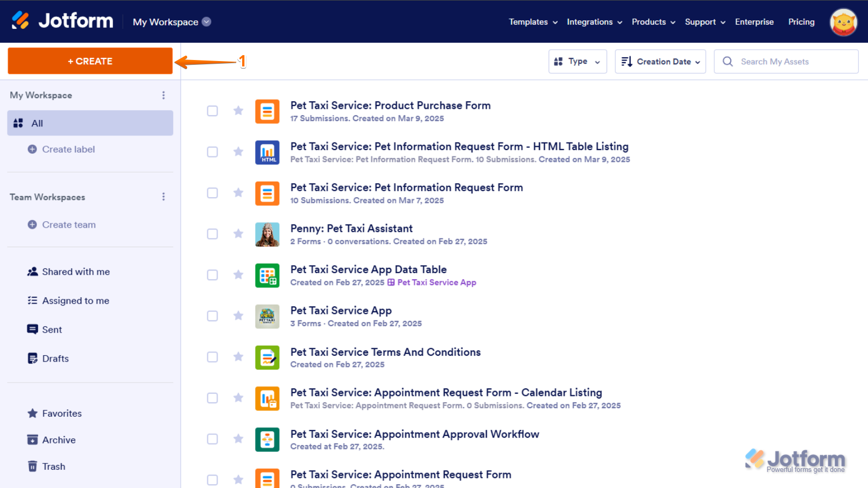Check the App Data Table row checkbox

pos(213,275)
